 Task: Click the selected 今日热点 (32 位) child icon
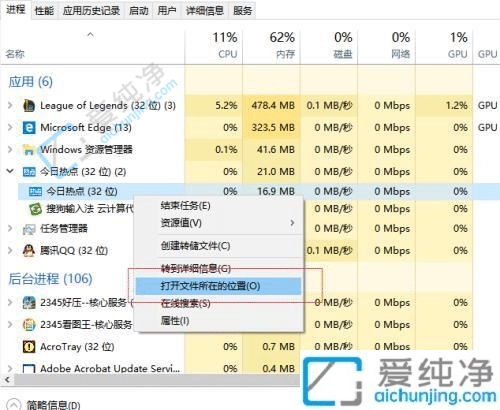tap(35, 192)
